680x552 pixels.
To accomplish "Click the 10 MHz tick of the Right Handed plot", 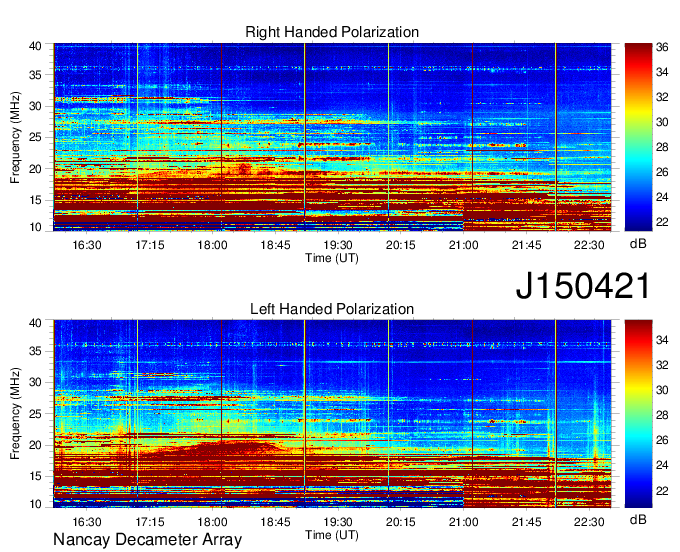I will pos(35,227).
